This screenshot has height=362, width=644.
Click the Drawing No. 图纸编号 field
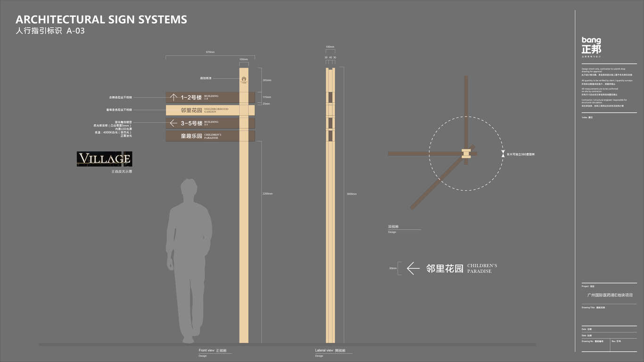(x=593, y=341)
